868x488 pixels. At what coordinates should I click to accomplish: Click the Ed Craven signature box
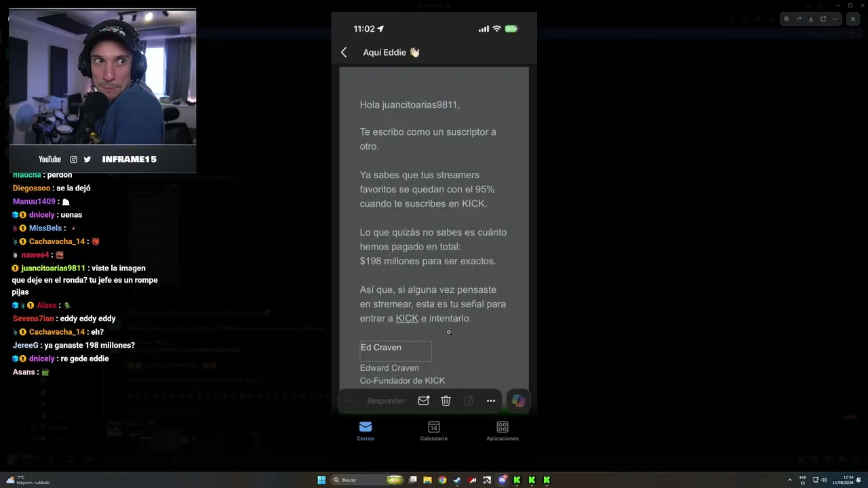395,351
